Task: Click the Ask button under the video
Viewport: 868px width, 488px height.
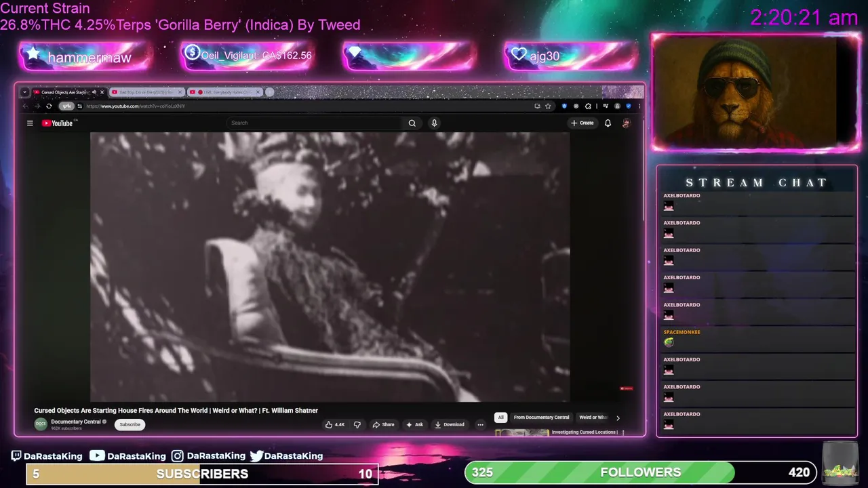Action: (x=414, y=424)
